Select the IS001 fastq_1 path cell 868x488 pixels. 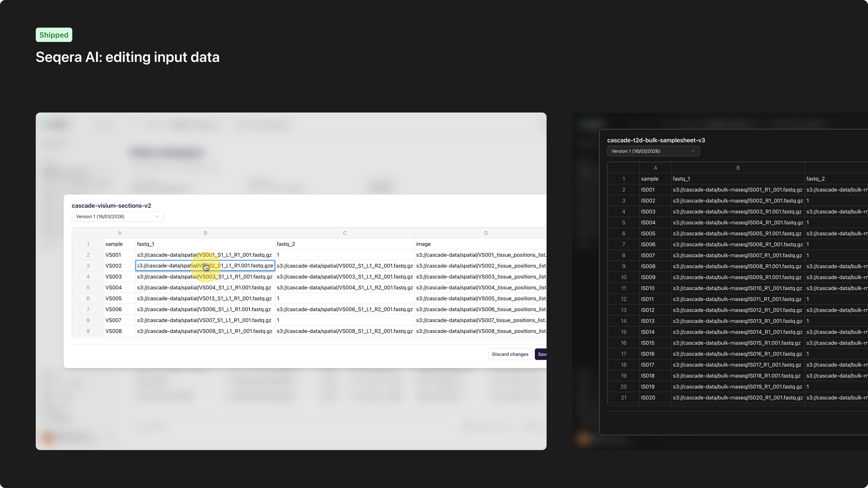(738, 190)
